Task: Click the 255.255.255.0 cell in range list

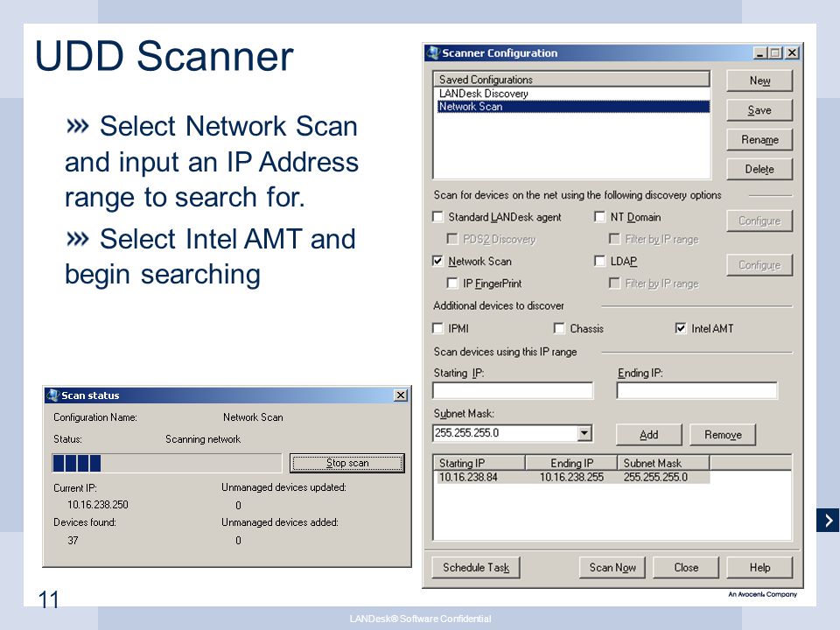Action: (x=655, y=477)
